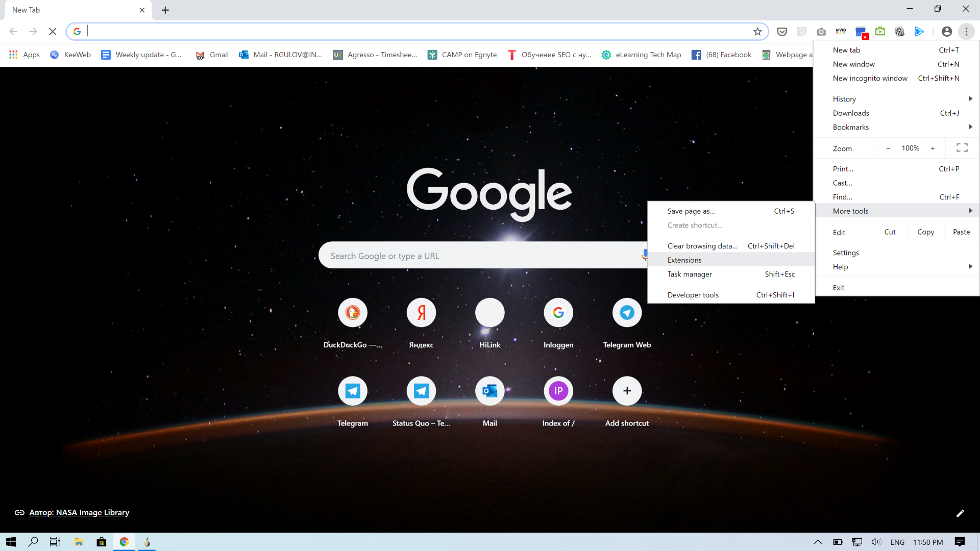Decrease zoom with the minus button
980x551 pixels.
coord(888,148)
